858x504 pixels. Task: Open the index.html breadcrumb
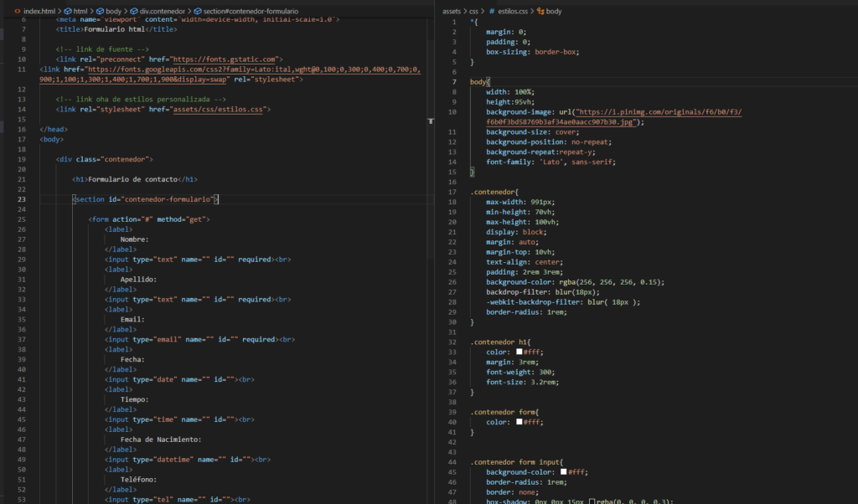(x=39, y=11)
